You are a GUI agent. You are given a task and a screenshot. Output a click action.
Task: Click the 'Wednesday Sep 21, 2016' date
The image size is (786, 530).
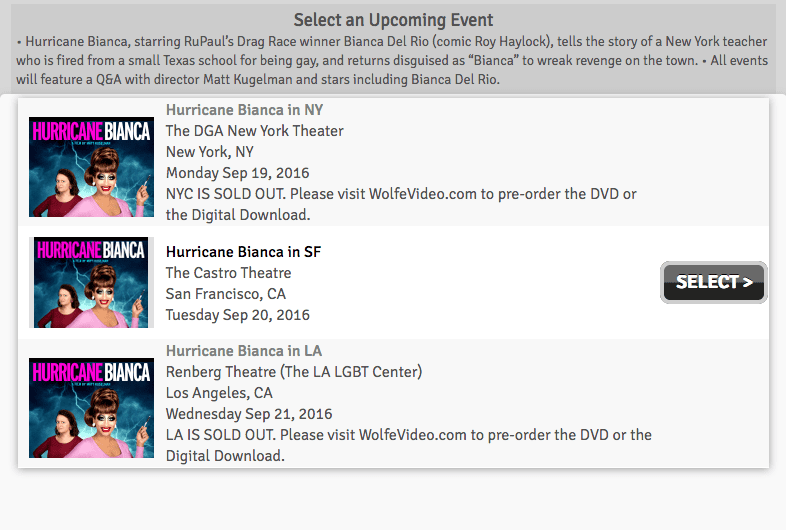[x=249, y=414]
